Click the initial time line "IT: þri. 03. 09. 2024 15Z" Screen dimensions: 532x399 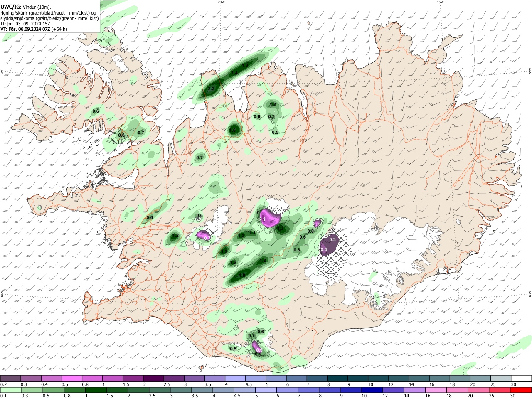26,24
